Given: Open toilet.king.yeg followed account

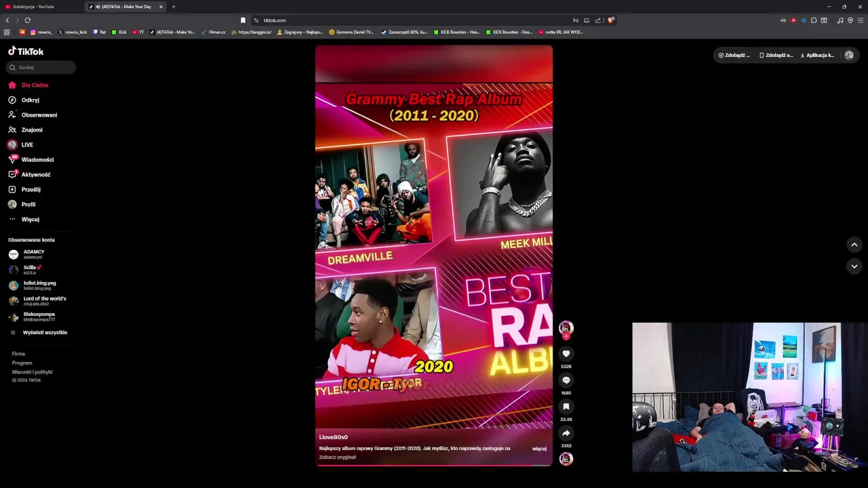Looking at the screenshot, I should 33,285.
